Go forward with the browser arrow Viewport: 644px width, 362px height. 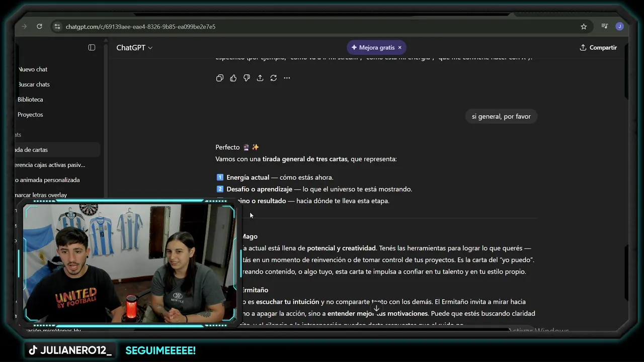[x=24, y=26]
